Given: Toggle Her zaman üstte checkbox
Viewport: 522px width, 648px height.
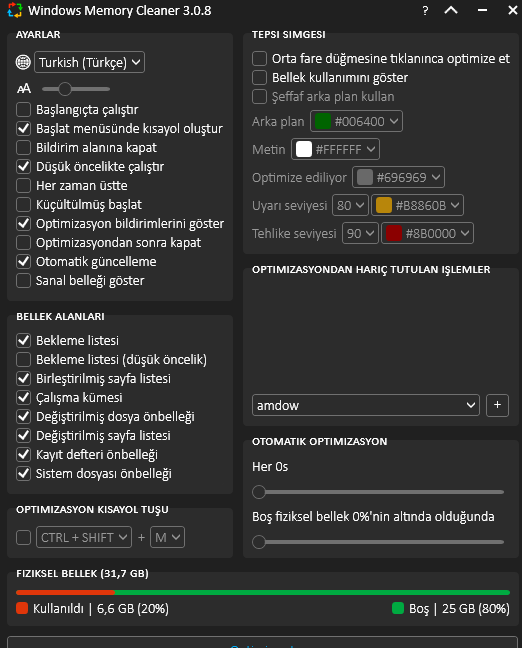Looking at the screenshot, I should tap(24, 186).
